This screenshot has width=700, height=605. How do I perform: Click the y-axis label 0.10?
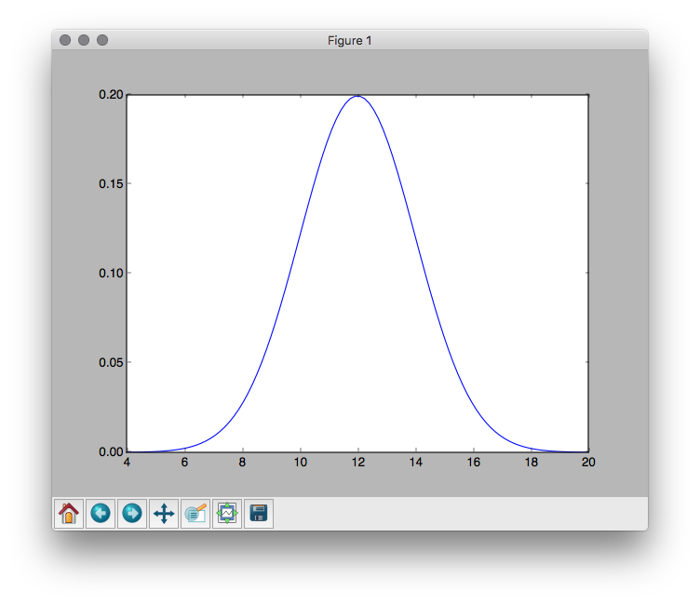coord(111,274)
